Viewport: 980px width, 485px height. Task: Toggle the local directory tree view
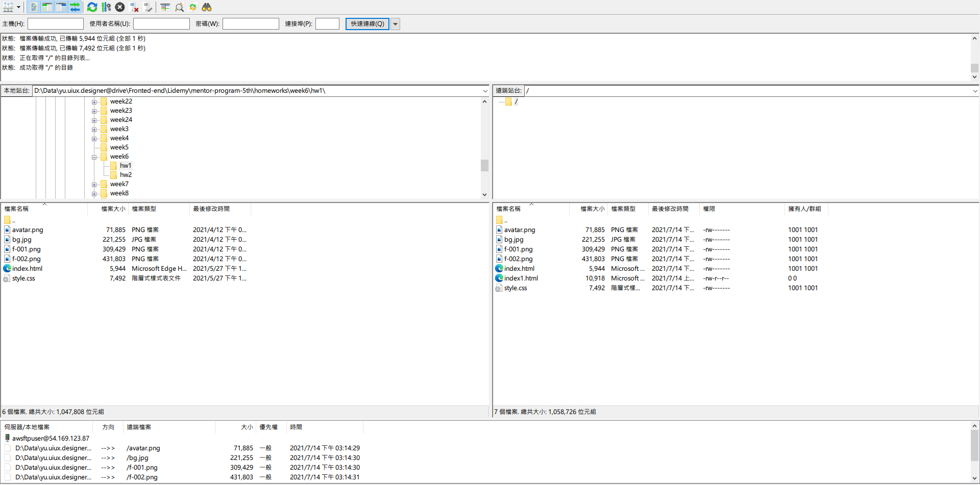coord(47,7)
